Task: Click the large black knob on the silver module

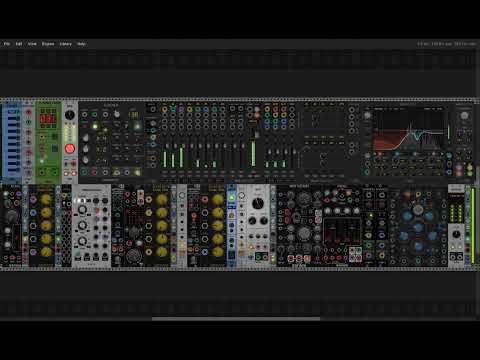Action: click(258, 203)
